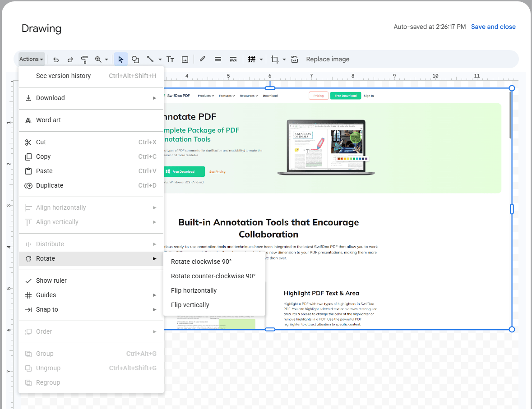Screen dimensions: 532x409
Task: Expand the Download submenu
Action: [x=91, y=98]
